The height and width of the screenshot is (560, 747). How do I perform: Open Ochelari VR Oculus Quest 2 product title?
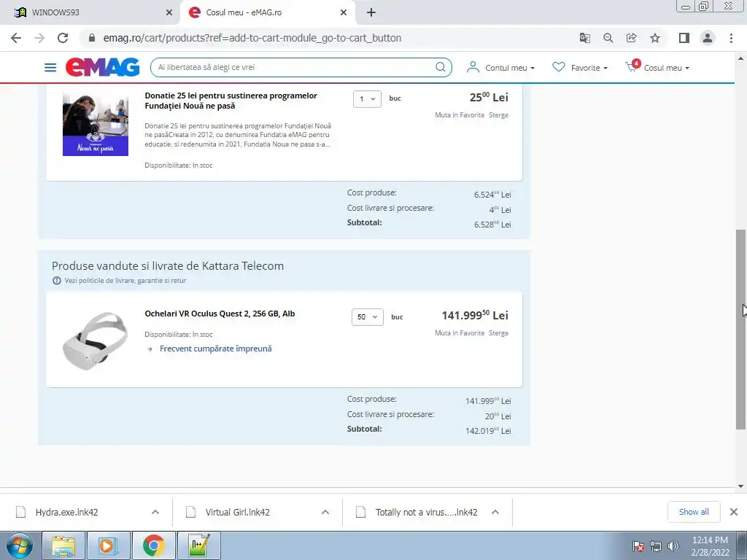(x=220, y=314)
